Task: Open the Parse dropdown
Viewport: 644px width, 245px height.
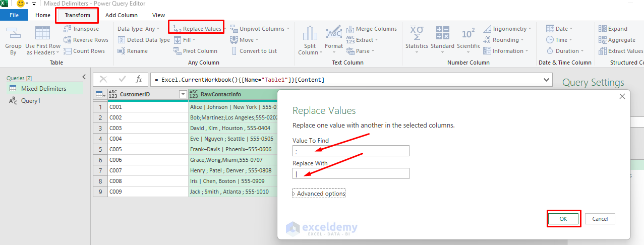Action: (361, 51)
